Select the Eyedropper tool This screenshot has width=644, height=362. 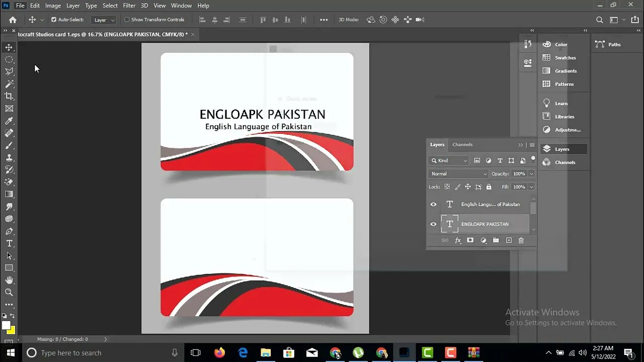pos(9,121)
